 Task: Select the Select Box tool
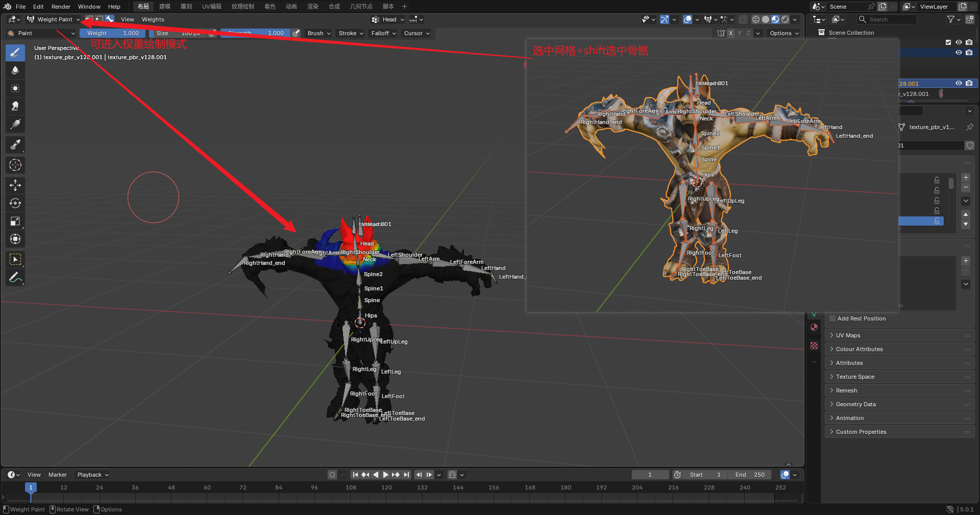pos(15,259)
